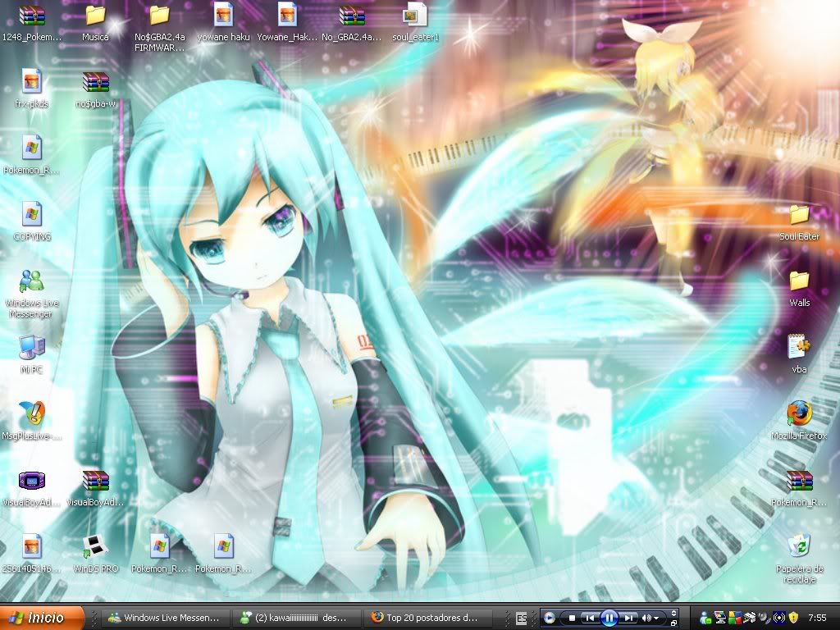Select the MsgPlusLive-... installer icon
This screenshot has width=840, height=630.
[x=32, y=413]
